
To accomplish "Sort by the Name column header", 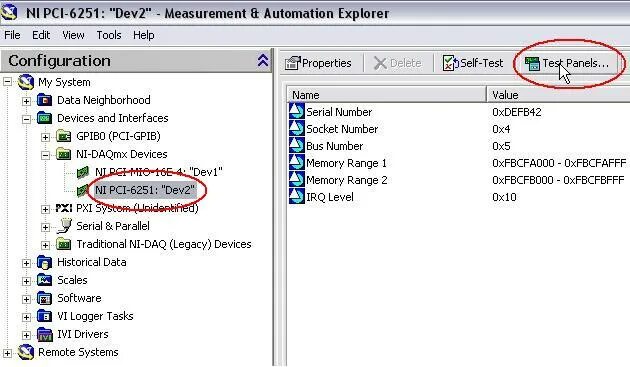I will pyautogui.click(x=387, y=95).
